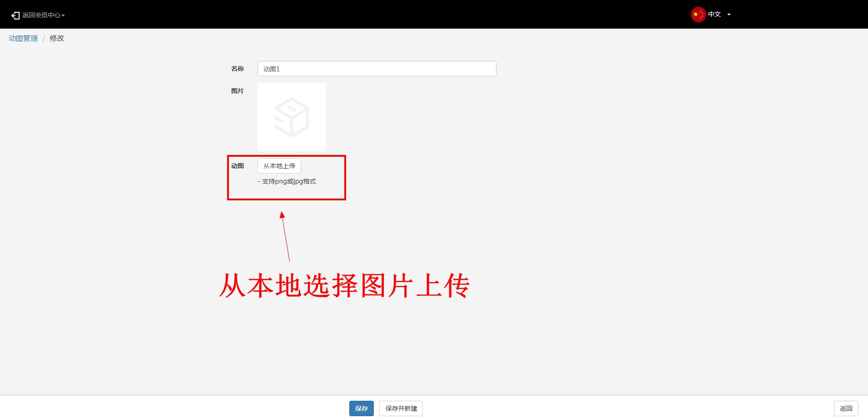
Task: Click the placeholder box image thumbnail
Action: (292, 117)
